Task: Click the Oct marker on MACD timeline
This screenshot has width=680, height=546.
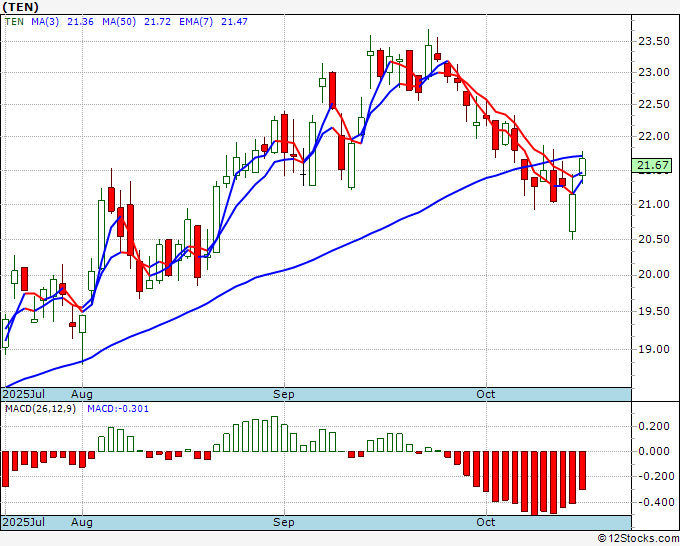Action: (486, 522)
